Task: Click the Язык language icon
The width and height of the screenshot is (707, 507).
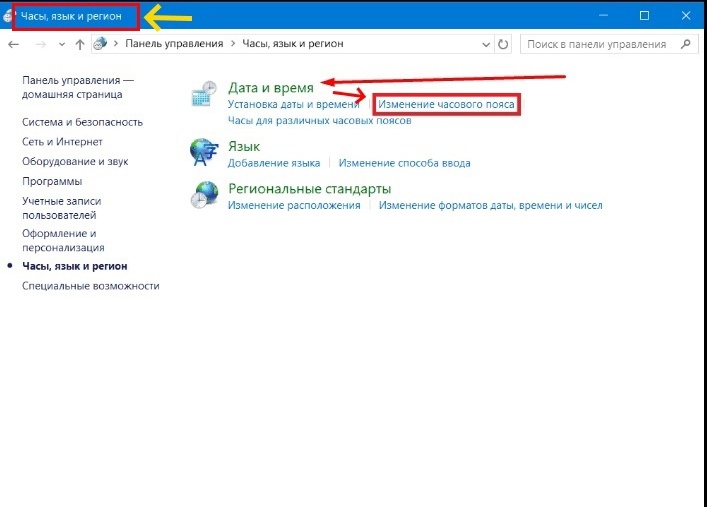Action: click(204, 153)
